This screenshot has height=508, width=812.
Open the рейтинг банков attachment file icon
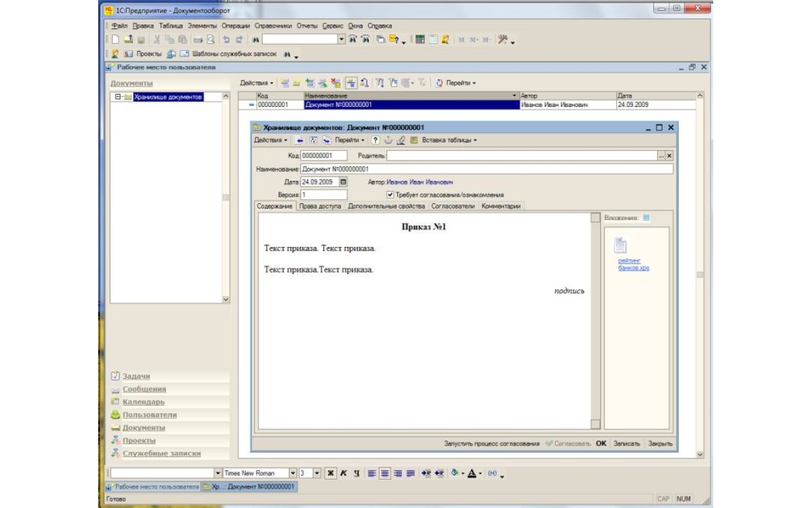click(x=621, y=246)
